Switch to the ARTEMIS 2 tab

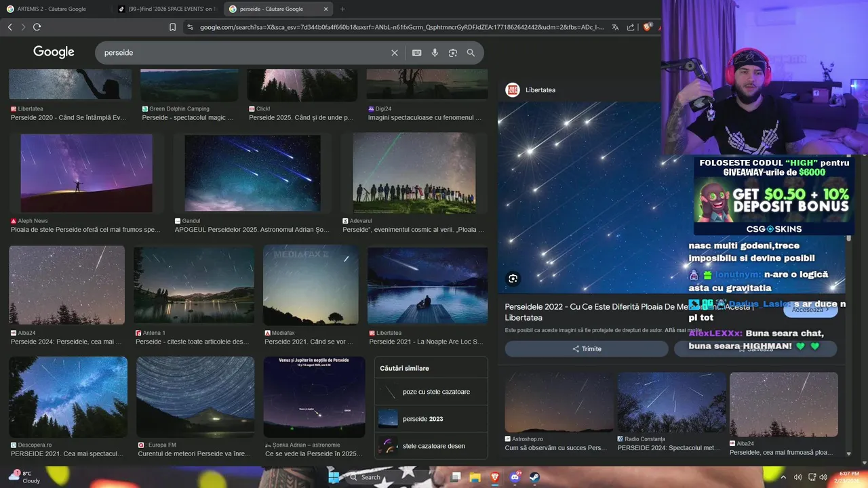tap(52, 9)
